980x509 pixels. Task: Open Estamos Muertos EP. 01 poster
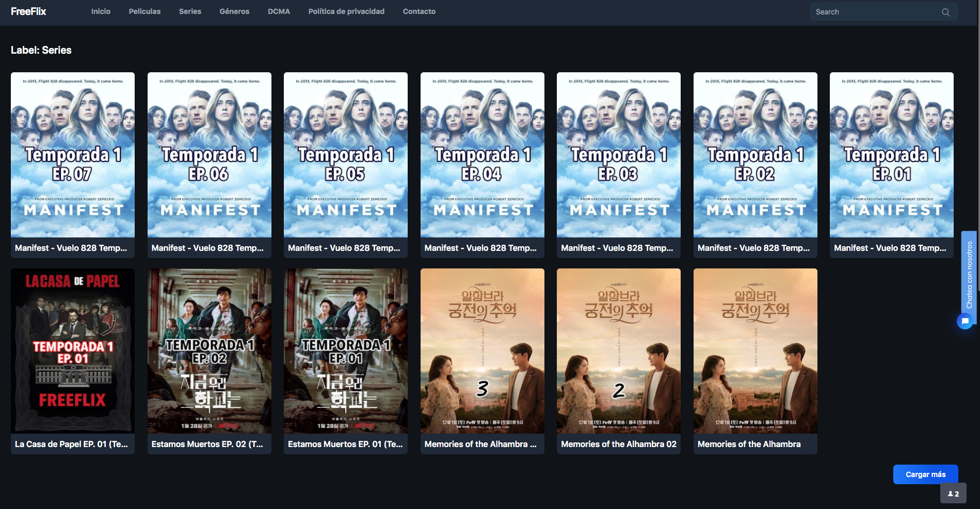point(346,351)
